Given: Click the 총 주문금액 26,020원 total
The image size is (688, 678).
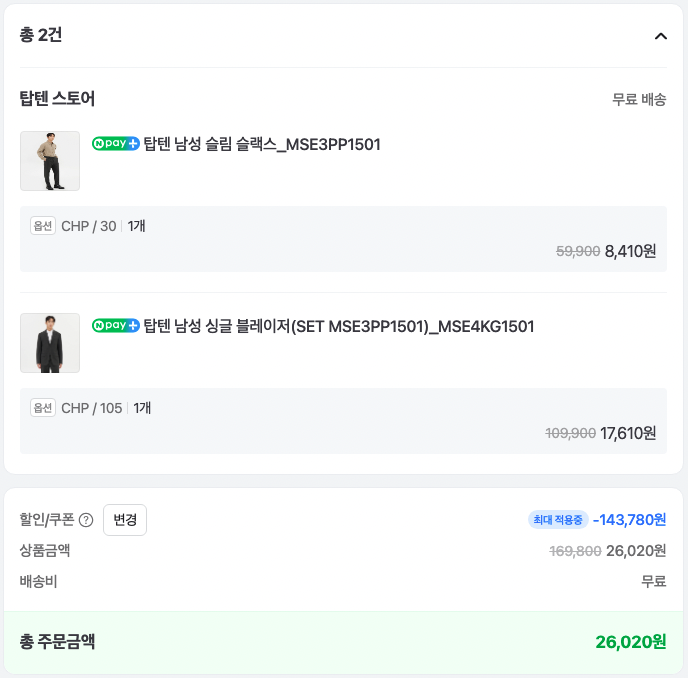Looking at the screenshot, I should click(x=630, y=642).
